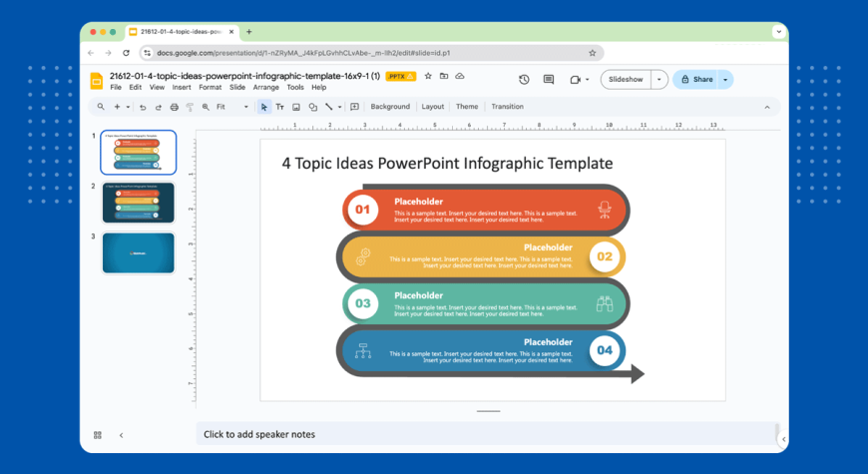The height and width of the screenshot is (474, 868).
Task: Add a new slide with plus icon
Action: (117, 107)
